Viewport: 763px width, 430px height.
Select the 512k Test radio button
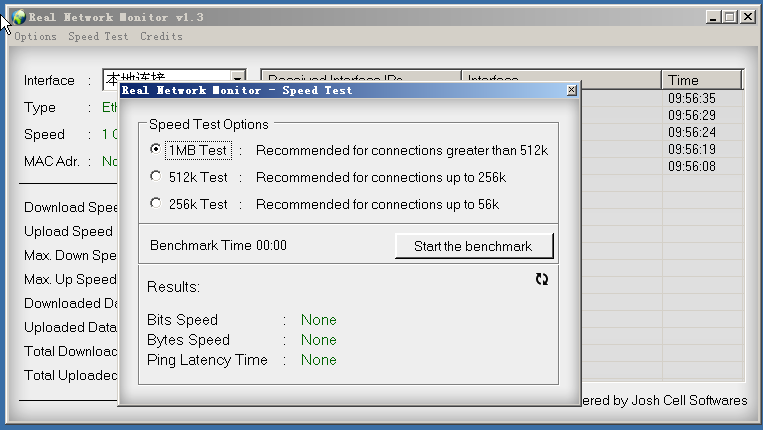coord(155,176)
